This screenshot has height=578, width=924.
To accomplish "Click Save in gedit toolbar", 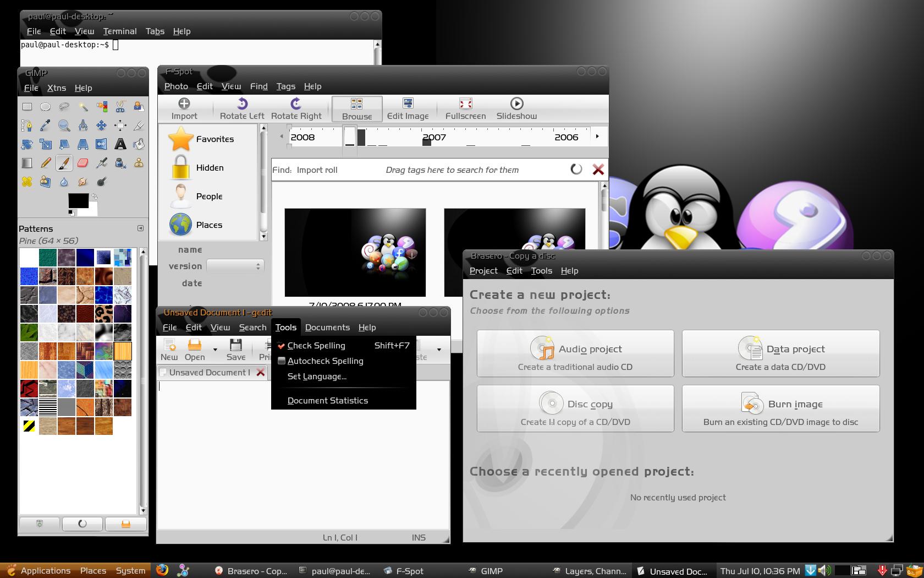I will [x=236, y=350].
